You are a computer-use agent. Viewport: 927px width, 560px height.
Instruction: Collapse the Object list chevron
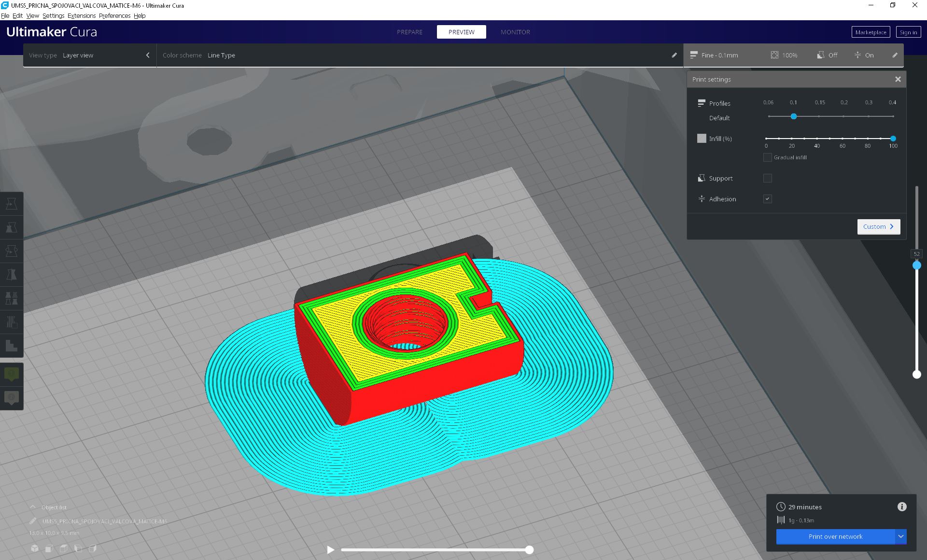point(33,507)
